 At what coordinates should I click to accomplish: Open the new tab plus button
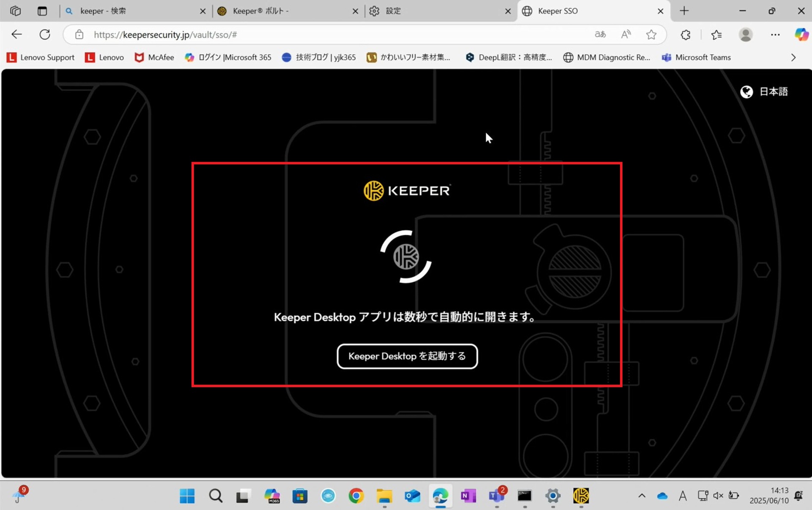pyautogui.click(x=684, y=11)
